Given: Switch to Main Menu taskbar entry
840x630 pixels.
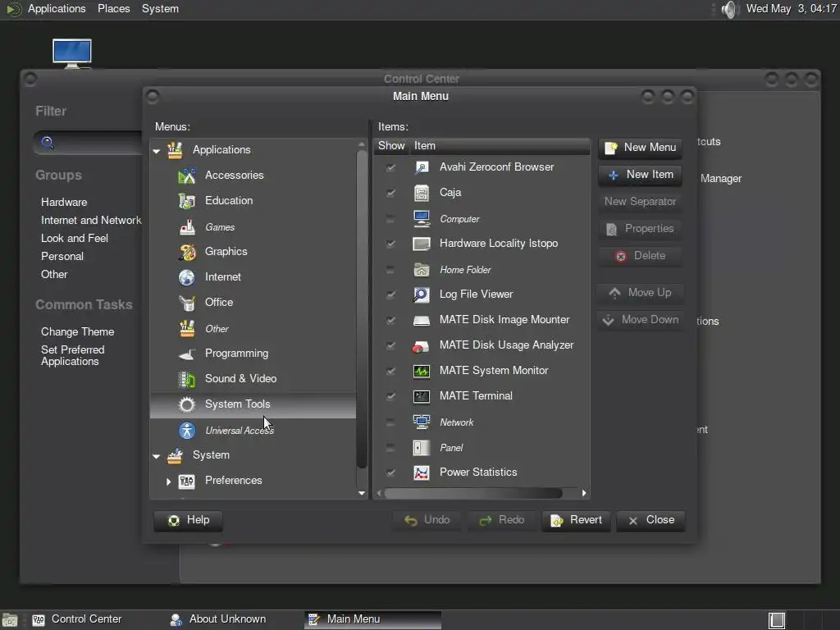Looking at the screenshot, I should (x=372, y=619).
